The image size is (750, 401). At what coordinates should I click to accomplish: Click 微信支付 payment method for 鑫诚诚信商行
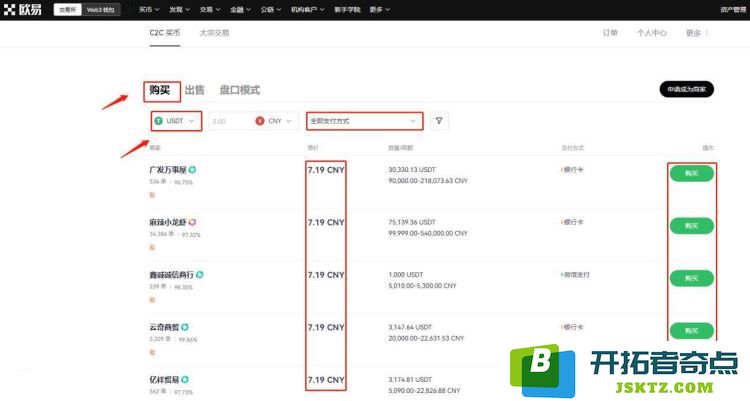[575, 275]
